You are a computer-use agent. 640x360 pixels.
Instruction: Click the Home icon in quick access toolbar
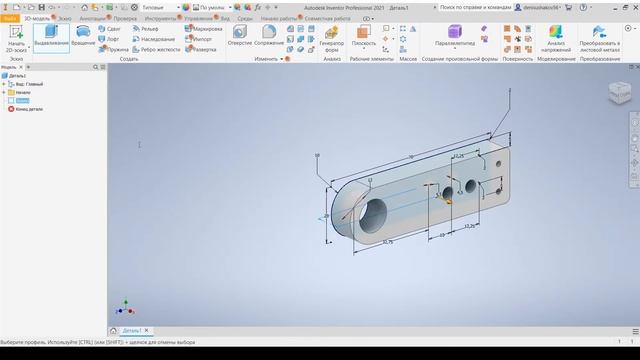84,7
